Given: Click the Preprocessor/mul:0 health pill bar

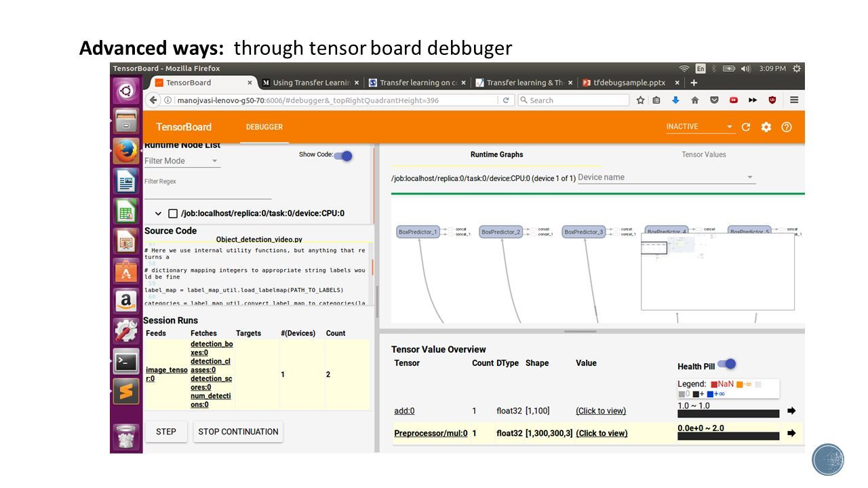Looking at the screenshot, I should coord(728,436).
